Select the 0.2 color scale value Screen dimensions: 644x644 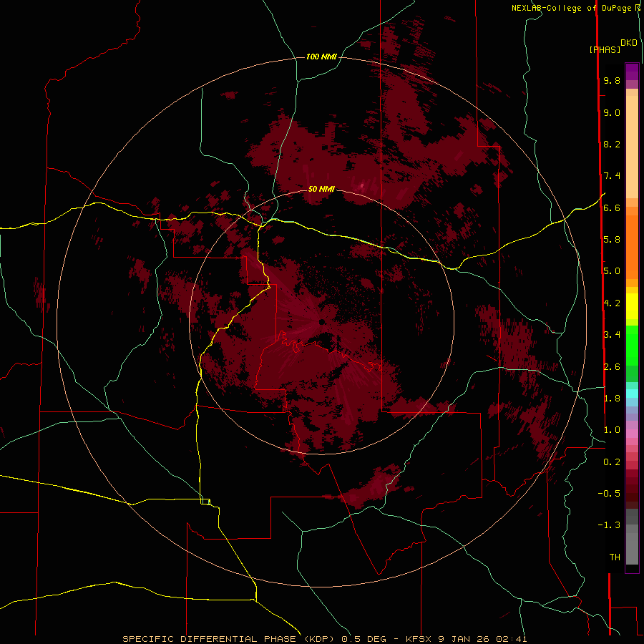tap(612, 462)
